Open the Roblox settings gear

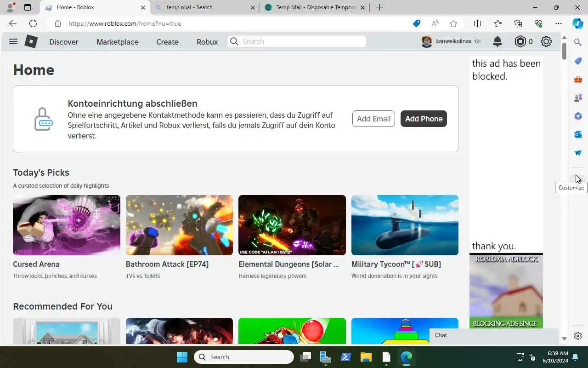[546, 41]
